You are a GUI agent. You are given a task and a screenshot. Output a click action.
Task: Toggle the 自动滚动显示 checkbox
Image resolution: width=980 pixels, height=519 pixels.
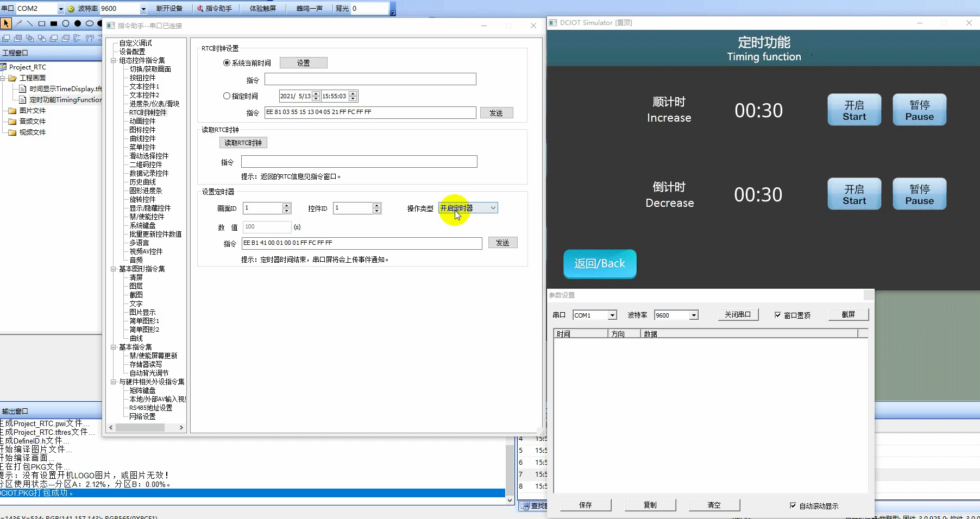(x=793, y=505)
